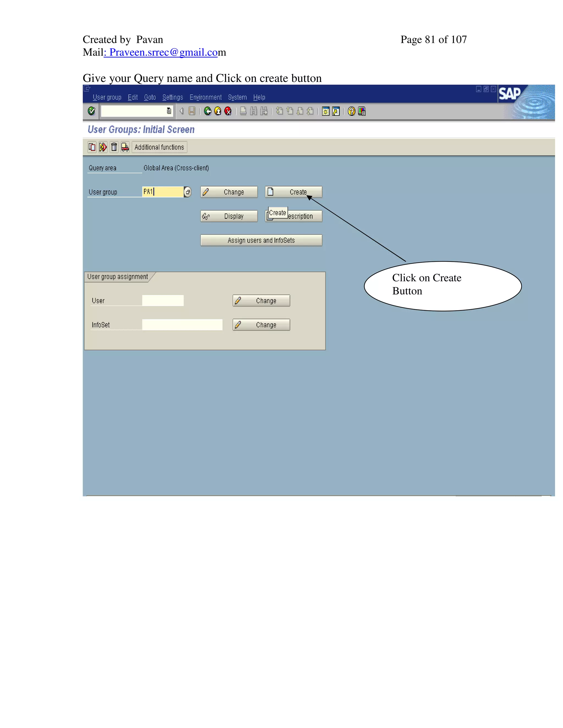Click the Customize local layout icon

(x=362, y=111)
